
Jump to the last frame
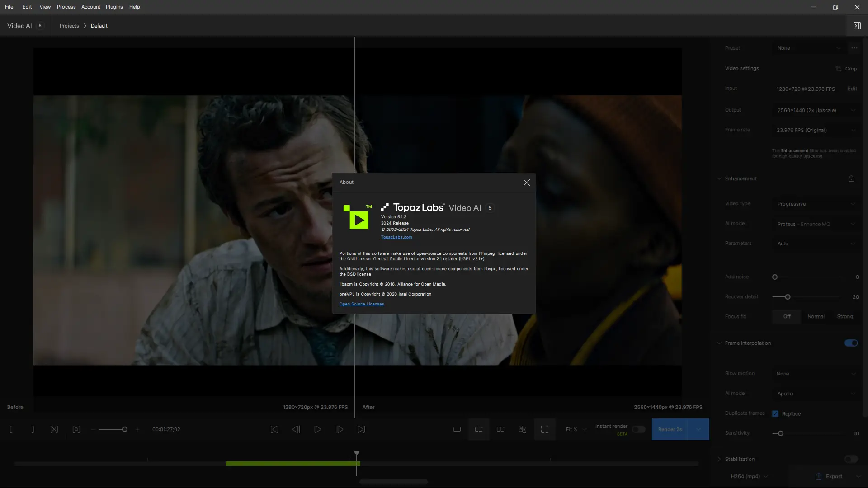click(361, 429)
